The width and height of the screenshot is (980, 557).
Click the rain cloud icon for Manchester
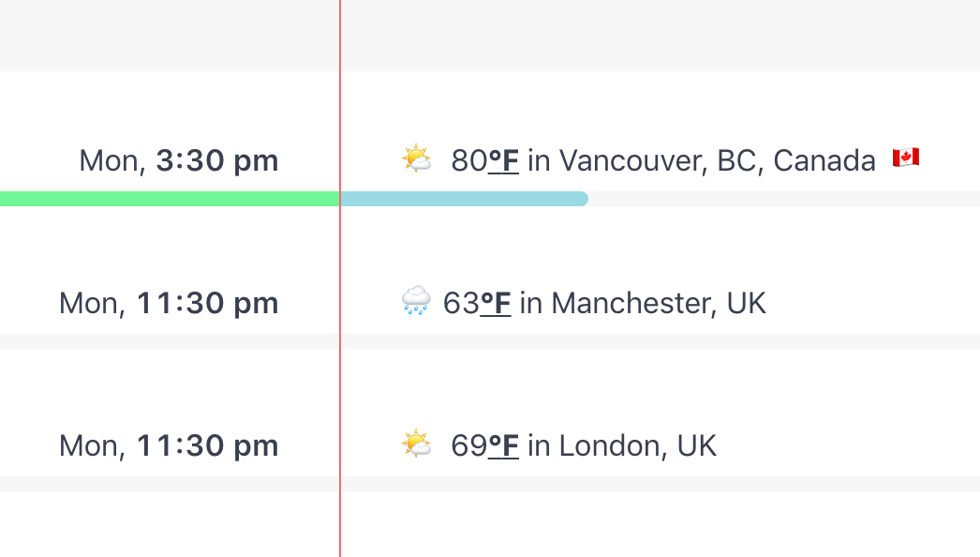(416, 302)
